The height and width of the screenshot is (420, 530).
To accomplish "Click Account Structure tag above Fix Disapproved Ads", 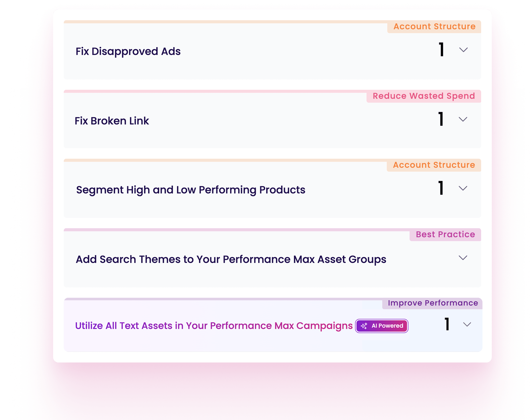I will click(434, 27).
